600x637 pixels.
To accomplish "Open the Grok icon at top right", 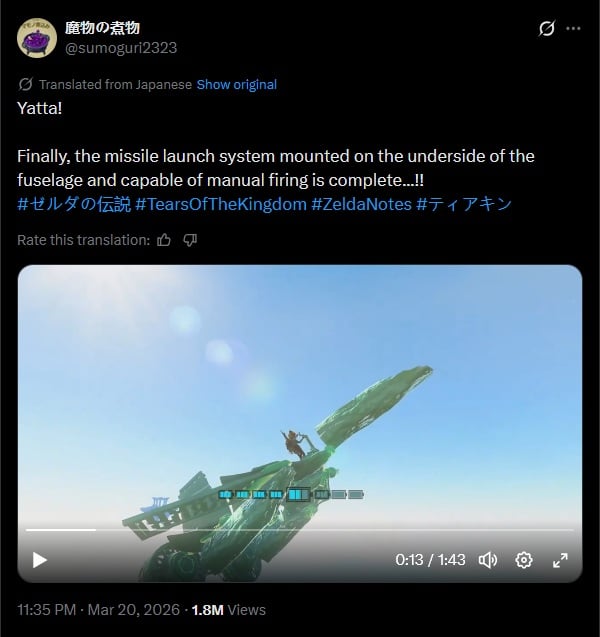I will click(x=546, y=28).
